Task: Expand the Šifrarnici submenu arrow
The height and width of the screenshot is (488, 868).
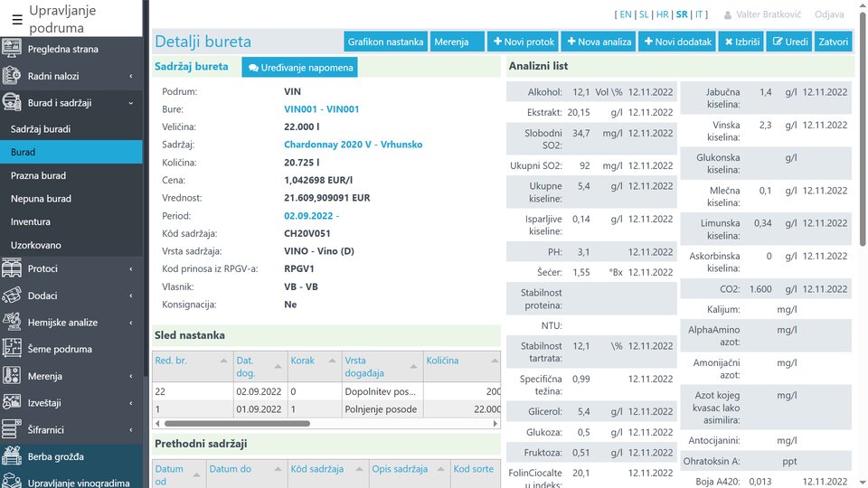Action: click(x=130, y=430)
